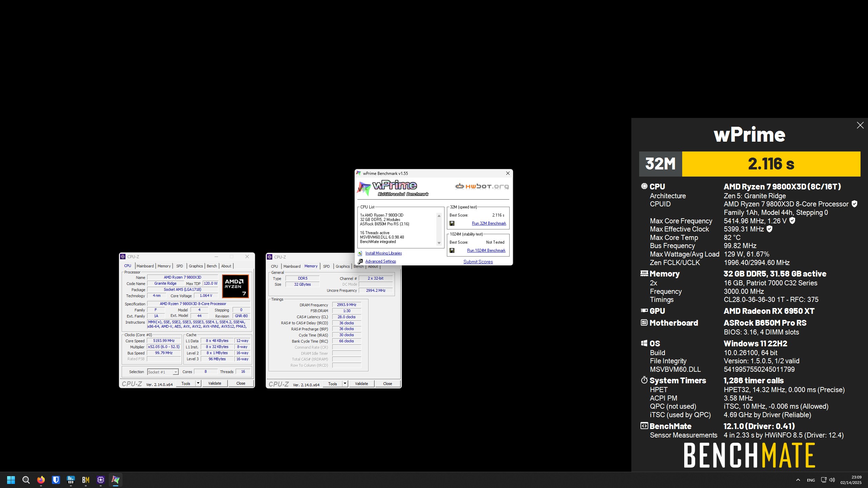Close the BenchMate wPrime result panel

click(860, 125)
